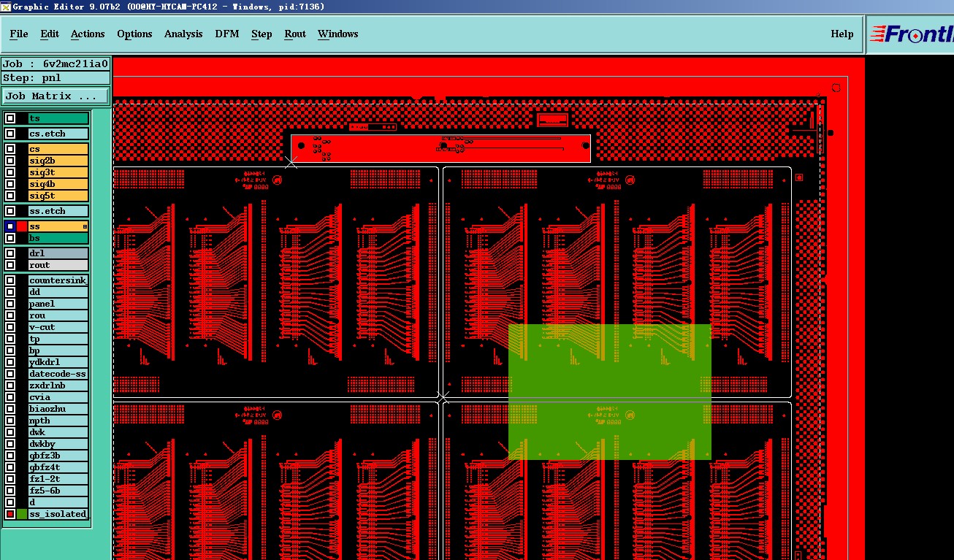This screenshot has height=560, width=954.
Task: Select the dwkby layer name
Action: click(x=58, y=444)
